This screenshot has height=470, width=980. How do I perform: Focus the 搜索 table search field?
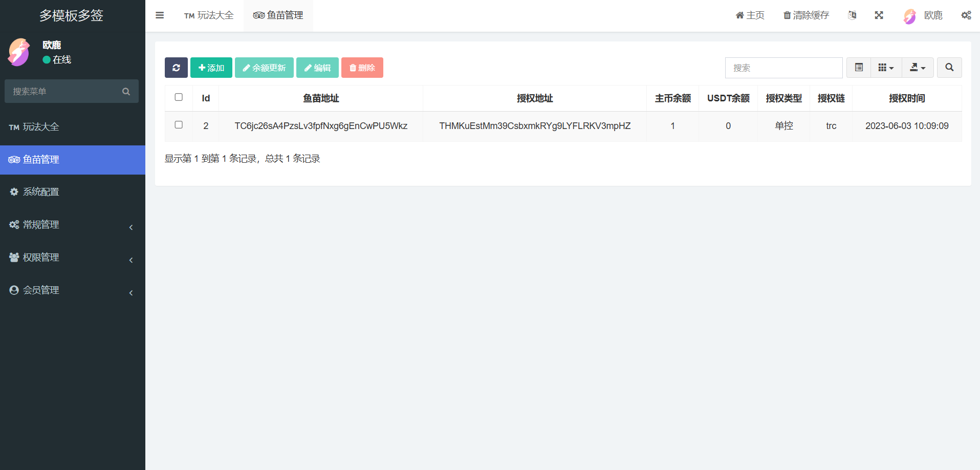tap(783, 68)
